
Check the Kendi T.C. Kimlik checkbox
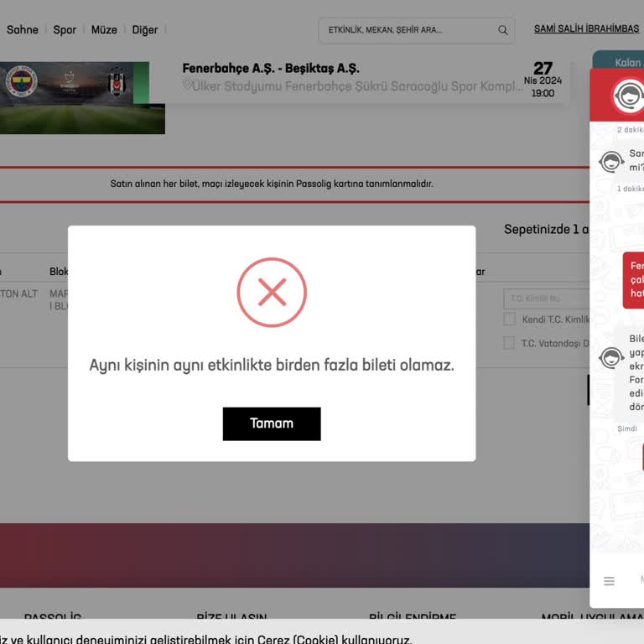pos(509,319)
